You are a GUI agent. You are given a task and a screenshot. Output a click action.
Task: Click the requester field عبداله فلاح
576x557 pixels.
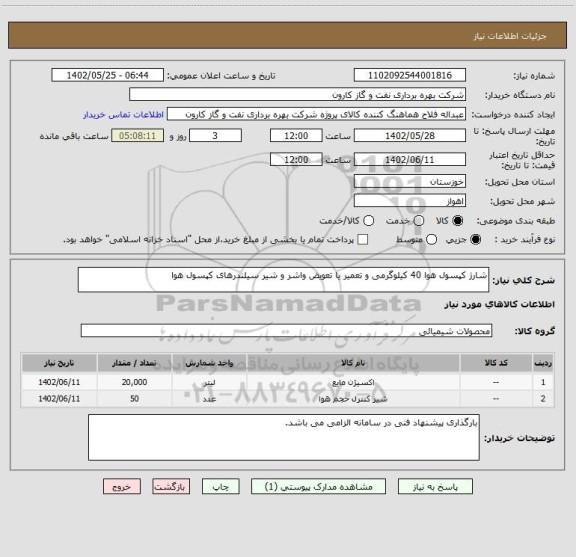(x=316, y=115)
